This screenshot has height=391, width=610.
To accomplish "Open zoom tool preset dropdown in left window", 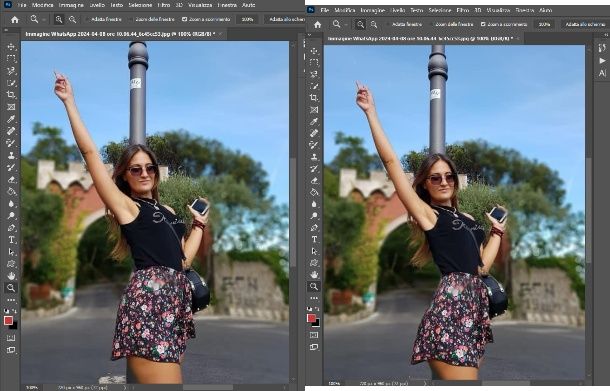I will coord(44,19).
